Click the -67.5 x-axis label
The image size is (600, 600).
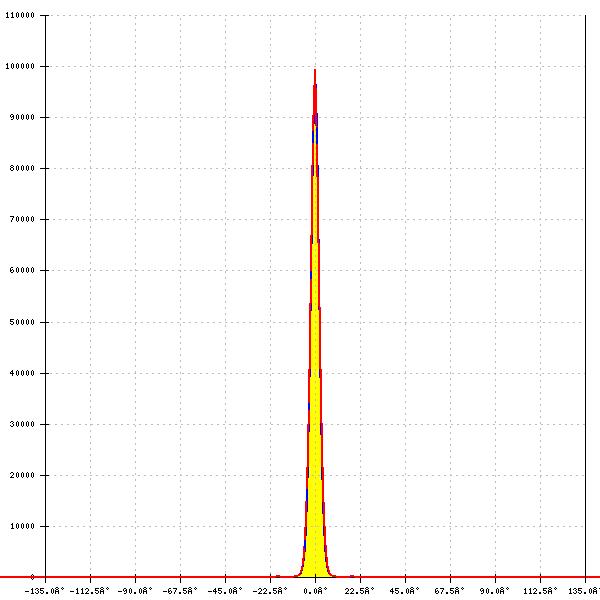pyautogui.click(x=180, y=591)
